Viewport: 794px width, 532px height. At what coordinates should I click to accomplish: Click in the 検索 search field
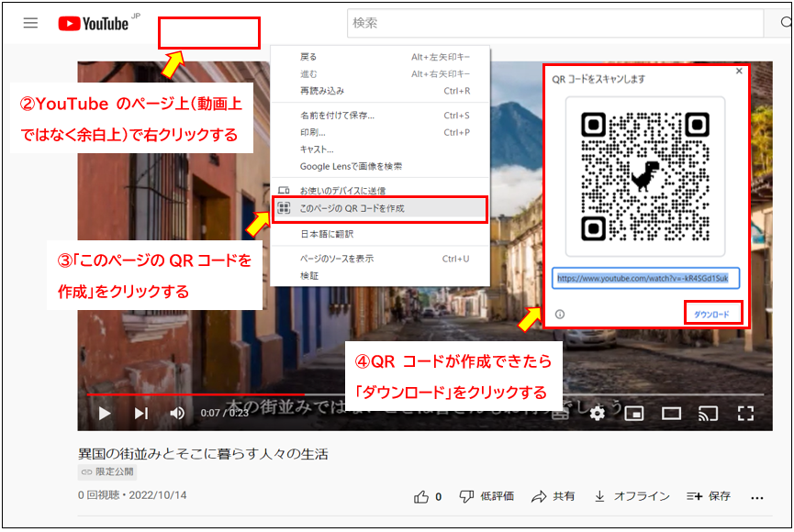click(x=555, y=23)
